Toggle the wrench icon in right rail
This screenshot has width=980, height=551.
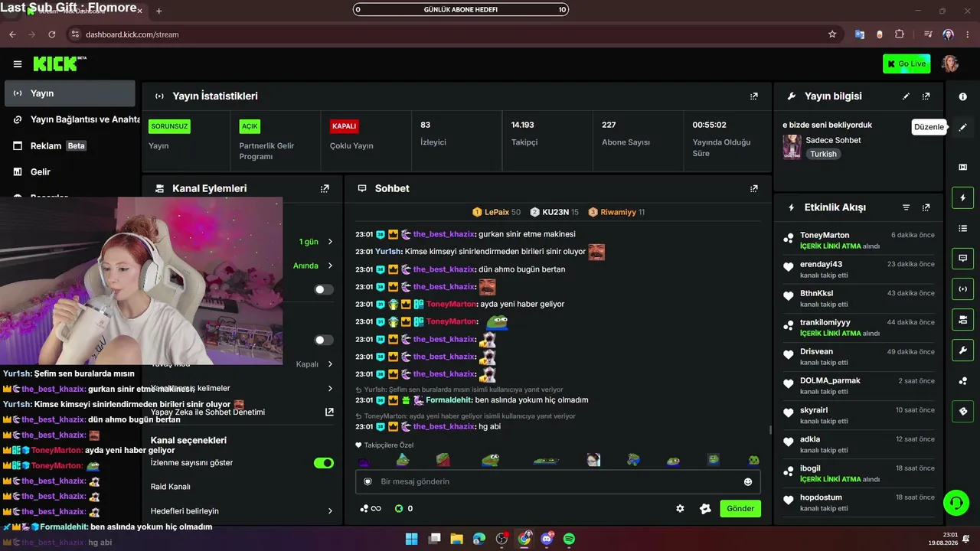coord(963,350)
